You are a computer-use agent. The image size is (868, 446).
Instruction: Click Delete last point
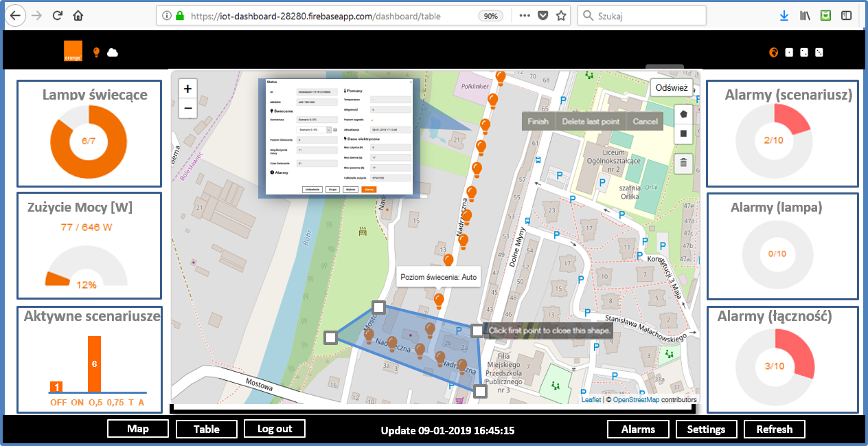[x=591, y=122]
